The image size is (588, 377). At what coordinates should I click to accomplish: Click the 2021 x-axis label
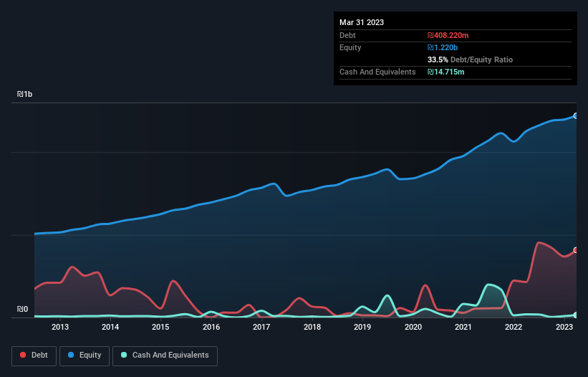[463, 327]
